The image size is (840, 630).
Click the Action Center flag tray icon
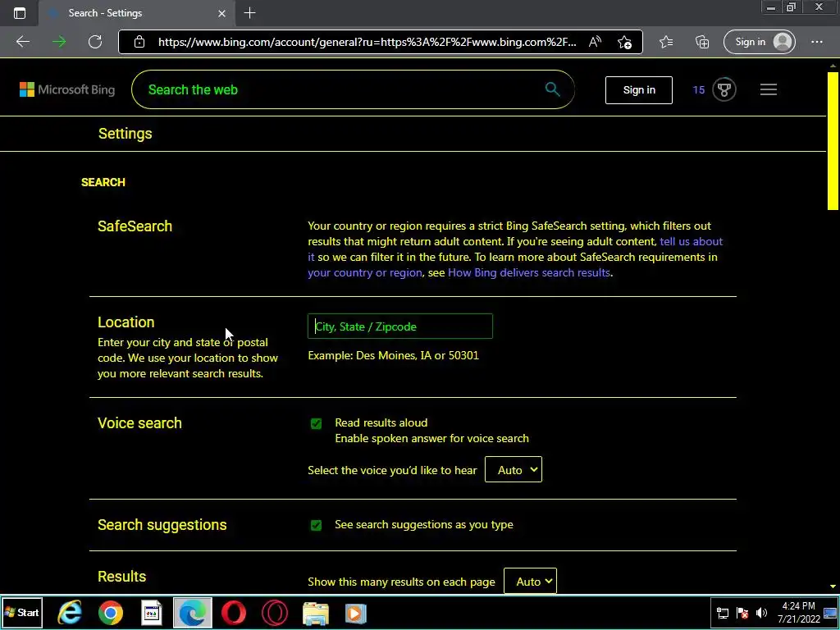(742, 613)
